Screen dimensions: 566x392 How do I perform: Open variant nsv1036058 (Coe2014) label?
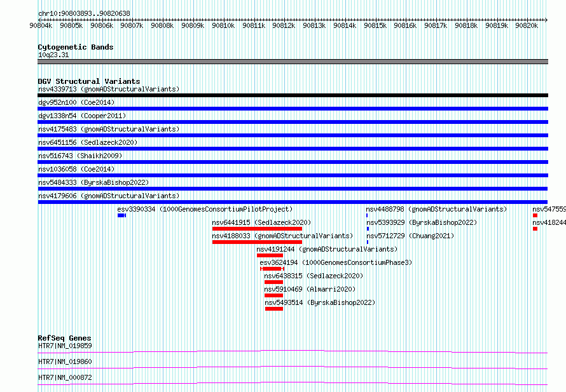coord(76,169)
